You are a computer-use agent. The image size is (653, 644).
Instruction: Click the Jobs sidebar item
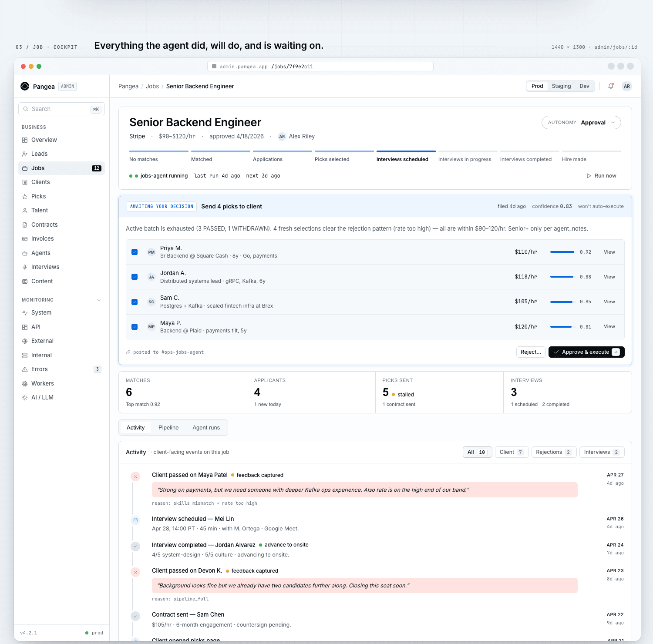click(x=61, y=168)
